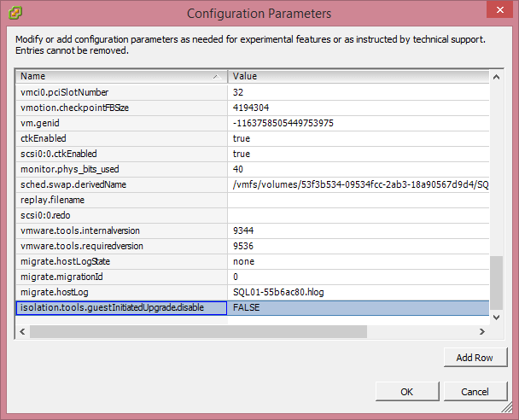
Task: Close the Configuration Parameters dialog
Action: 498,11
